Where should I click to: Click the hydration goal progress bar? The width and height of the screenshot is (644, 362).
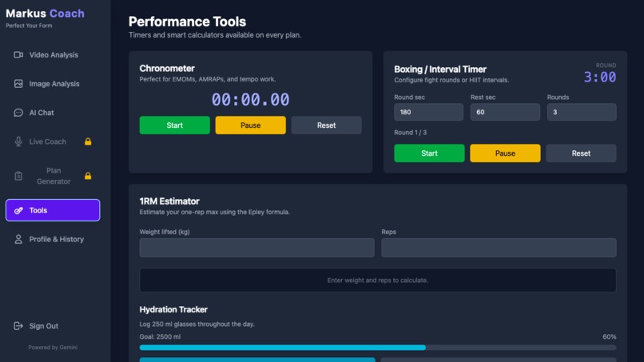(x=378, y=348)
